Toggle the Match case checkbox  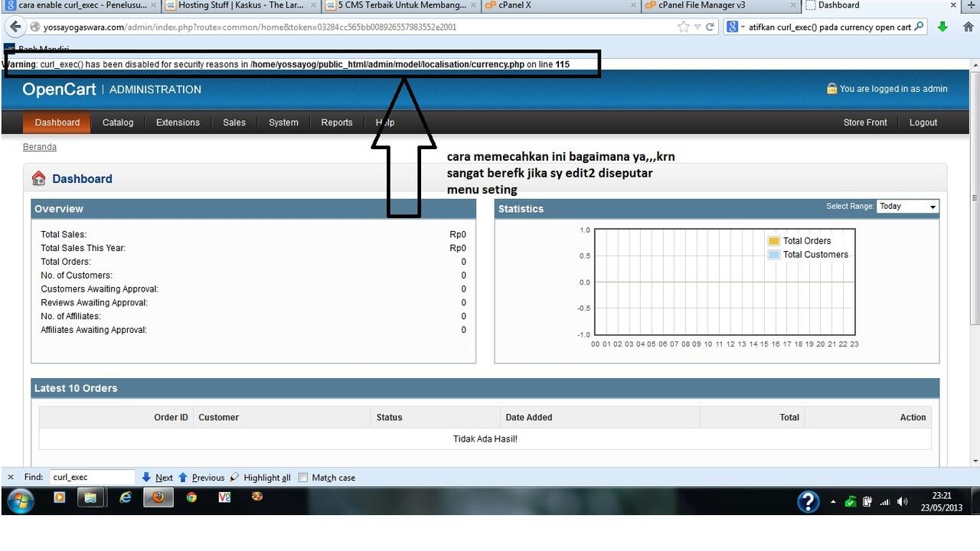click(x=303, y=478)
